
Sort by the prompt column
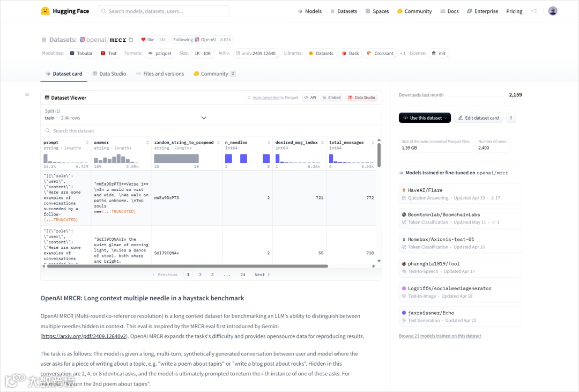[x=87, y=143]
